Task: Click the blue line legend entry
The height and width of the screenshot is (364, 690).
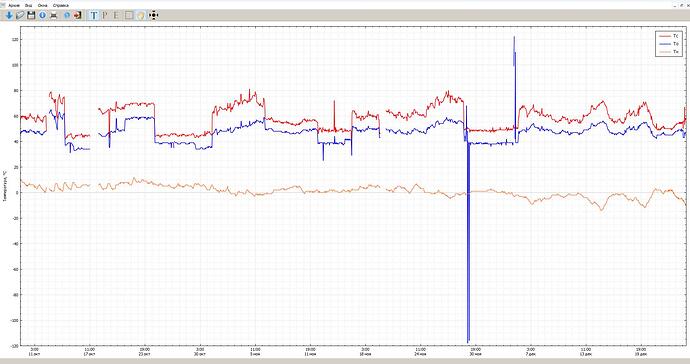Action: click(669, 44)
